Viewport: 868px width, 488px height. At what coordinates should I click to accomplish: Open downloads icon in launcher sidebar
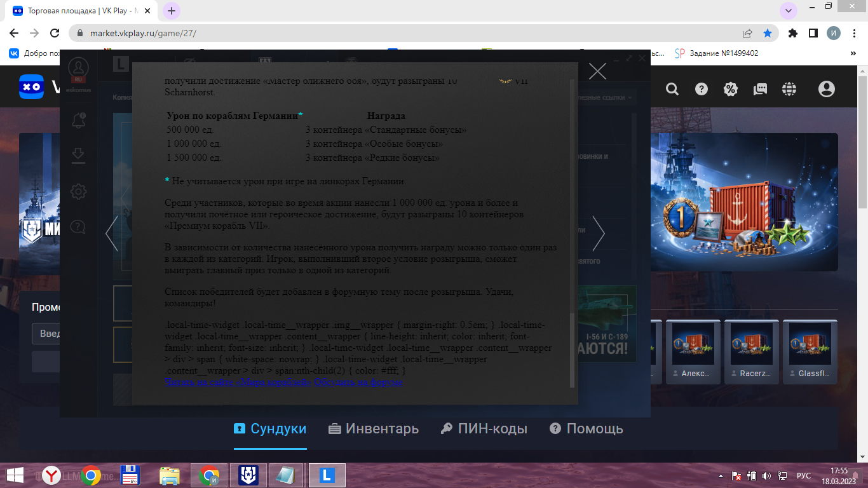[x=78, y=156]
